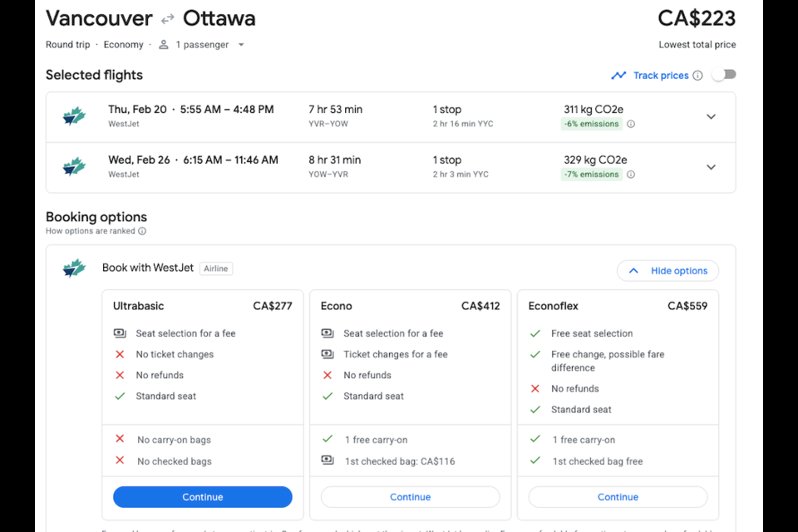Click the 'How options are ranked' text
The image size is (798, 532).
click(x=90, y=231)
